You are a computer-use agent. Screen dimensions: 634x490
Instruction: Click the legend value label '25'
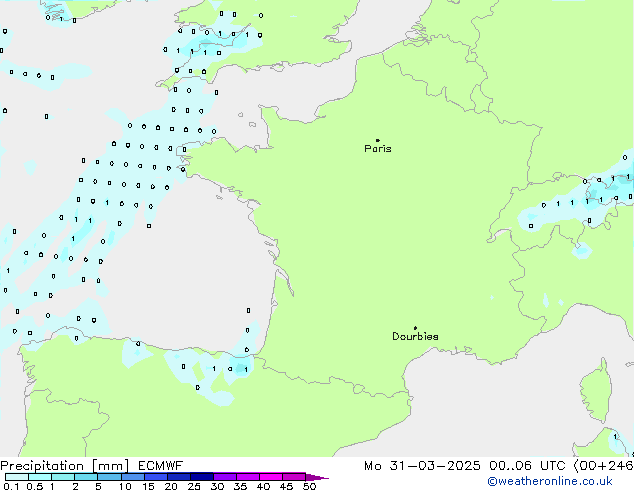coord(194,486)
